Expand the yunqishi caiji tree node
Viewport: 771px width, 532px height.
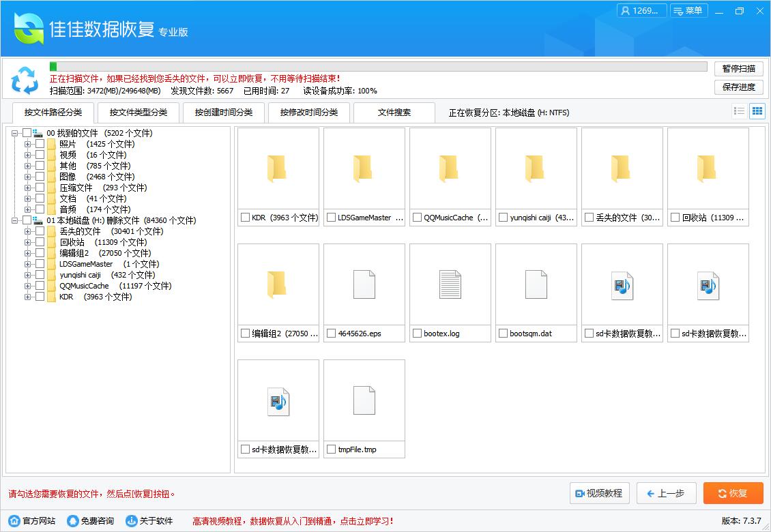pos(27,275)
